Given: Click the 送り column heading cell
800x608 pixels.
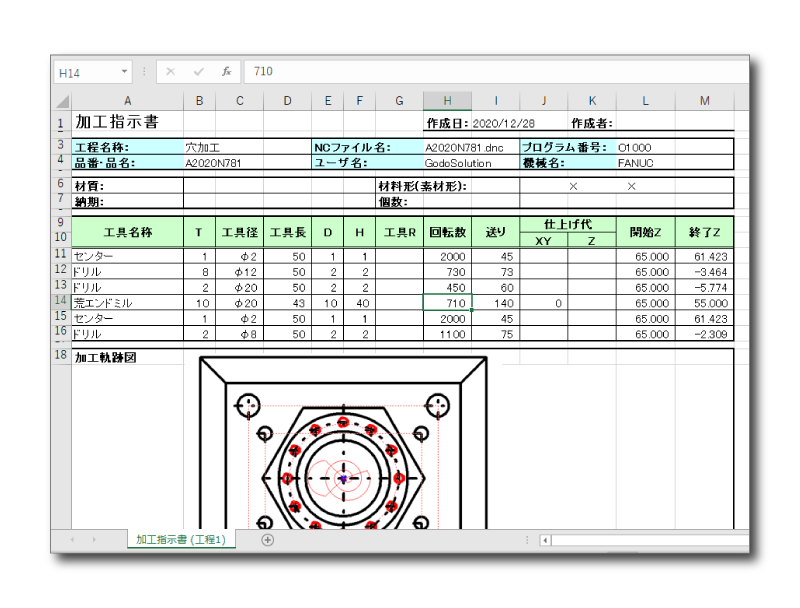Looking at the screenshot, I should (x=496, y=232).
